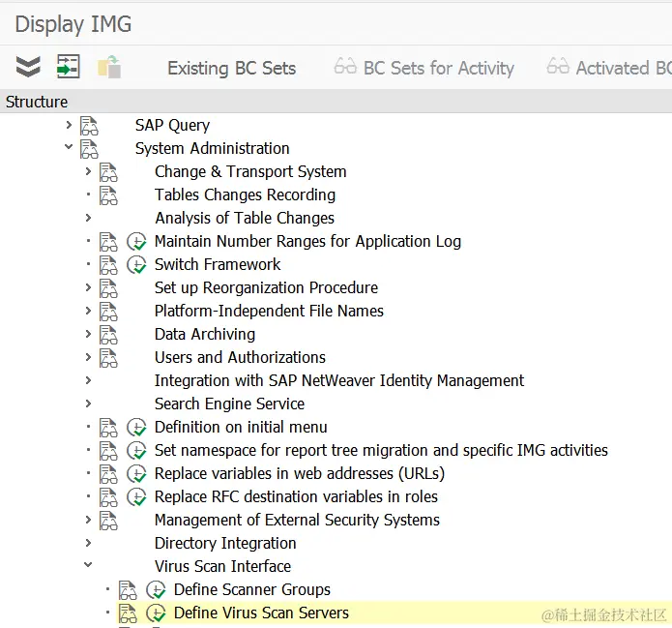Select Data Archiving row text
The image size is (672, 628).
(205, 334)
